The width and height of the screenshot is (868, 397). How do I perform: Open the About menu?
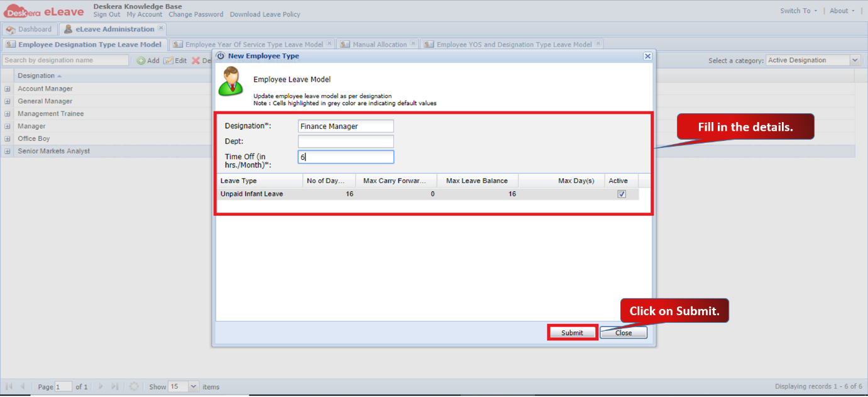tap(842, 11)
